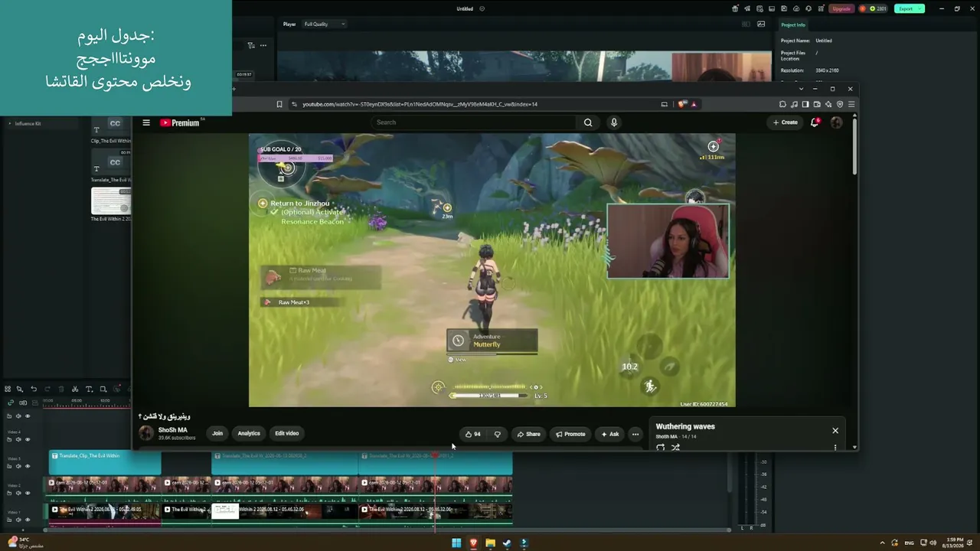Open the browser tab list chevron

click(802, 89)
